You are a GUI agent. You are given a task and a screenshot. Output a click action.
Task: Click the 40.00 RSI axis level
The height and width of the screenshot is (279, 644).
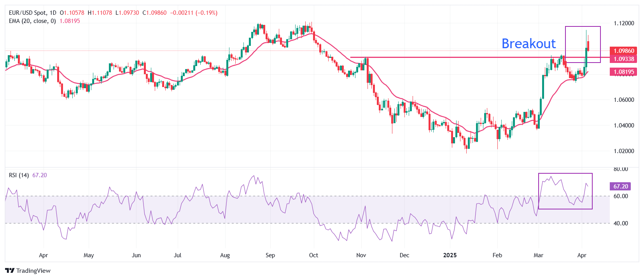(x=621, y=223)
